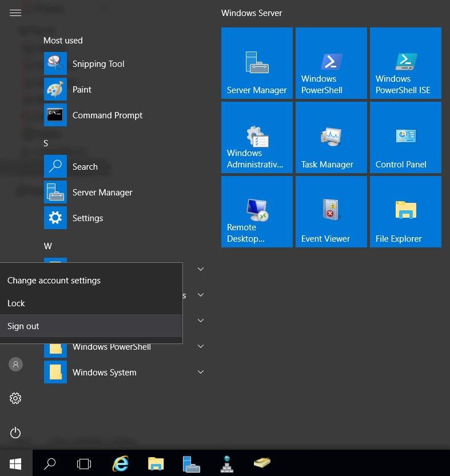Click the Windows Administrative Tools tile
Viewport: 450px width, 476px height.
[x=257, y=138]
